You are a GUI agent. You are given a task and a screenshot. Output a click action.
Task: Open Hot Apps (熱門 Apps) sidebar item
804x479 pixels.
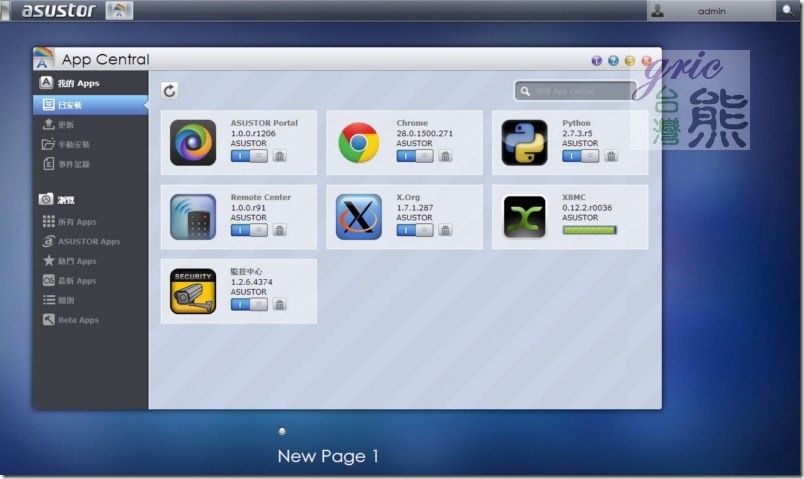tap(91, 261)
